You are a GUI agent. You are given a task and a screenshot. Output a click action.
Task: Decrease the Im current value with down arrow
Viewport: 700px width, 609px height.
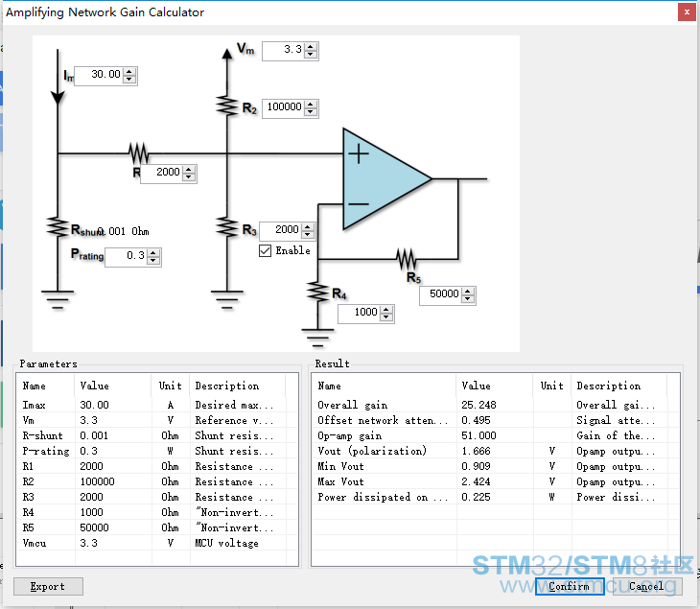(x=129, y=80)
